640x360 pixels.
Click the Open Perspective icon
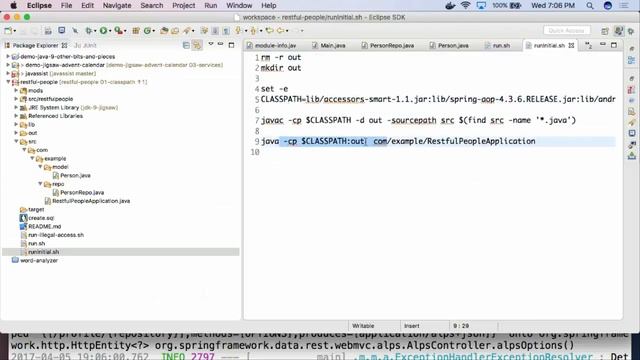tap(605, 31)
